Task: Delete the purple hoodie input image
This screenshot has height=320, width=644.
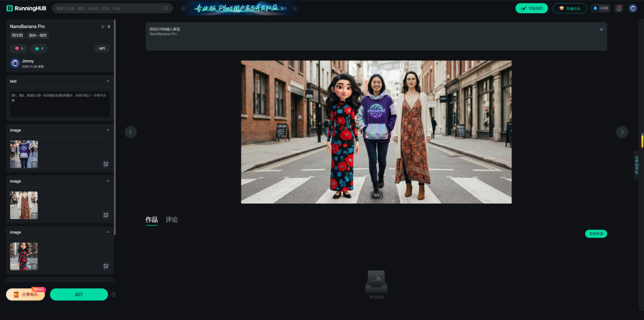Action: (x=34, y=165)
